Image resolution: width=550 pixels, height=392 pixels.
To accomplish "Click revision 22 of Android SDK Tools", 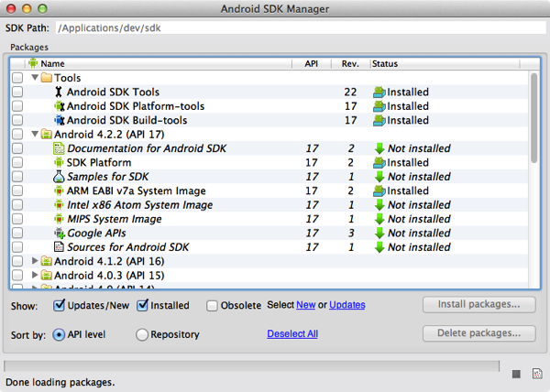I will click(350, 92).
